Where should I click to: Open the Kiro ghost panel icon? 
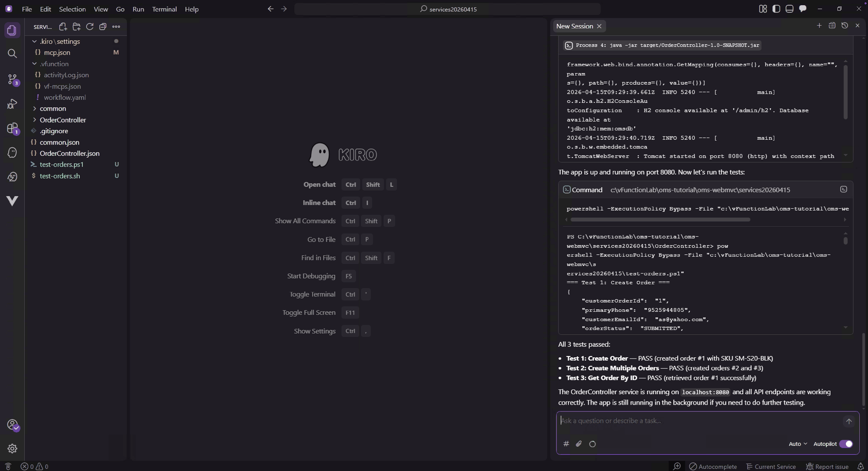[12, 152]
